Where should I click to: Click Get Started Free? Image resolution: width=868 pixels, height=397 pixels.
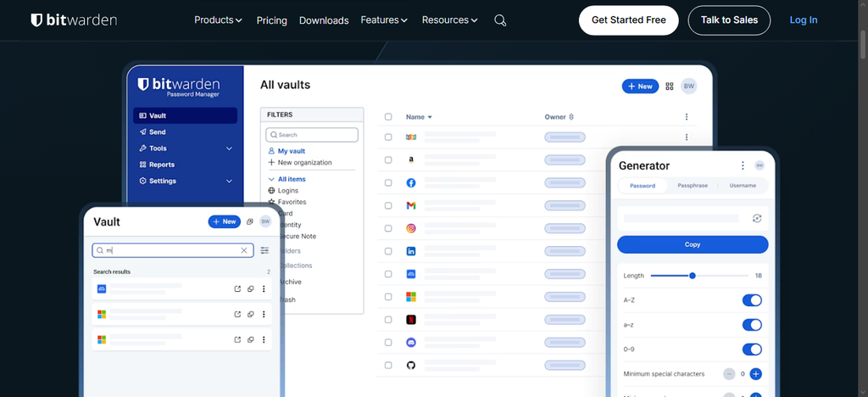(628, 20)
